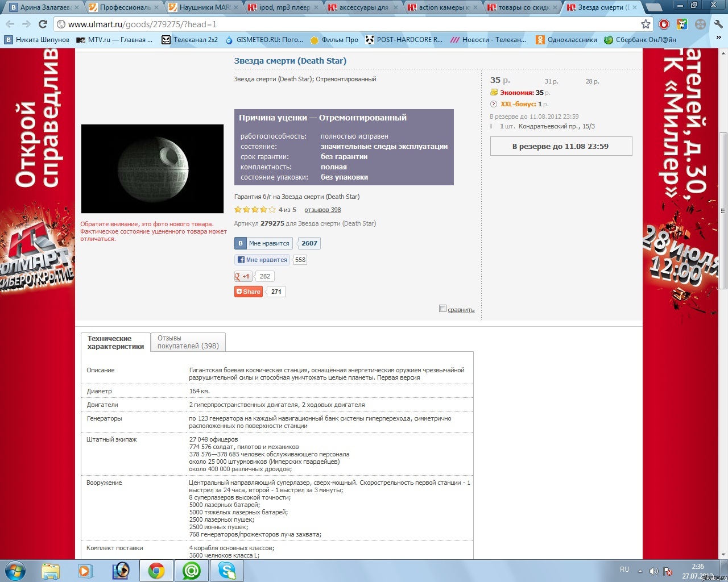This screenshot has width=728, height=582.
Task: Open the Action Center flag icon
Action: coord(668,571)
